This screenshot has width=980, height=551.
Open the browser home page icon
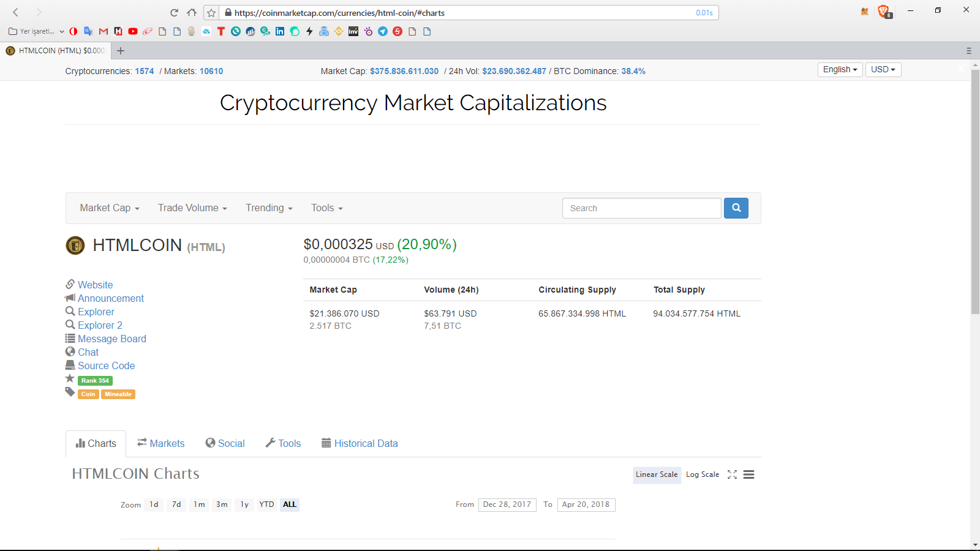[192, 12]
